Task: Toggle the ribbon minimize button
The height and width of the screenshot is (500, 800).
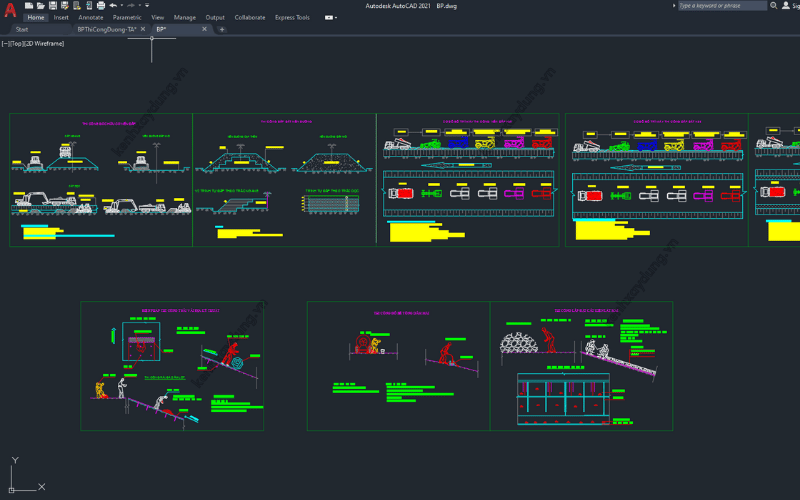Action: [331, 17]
